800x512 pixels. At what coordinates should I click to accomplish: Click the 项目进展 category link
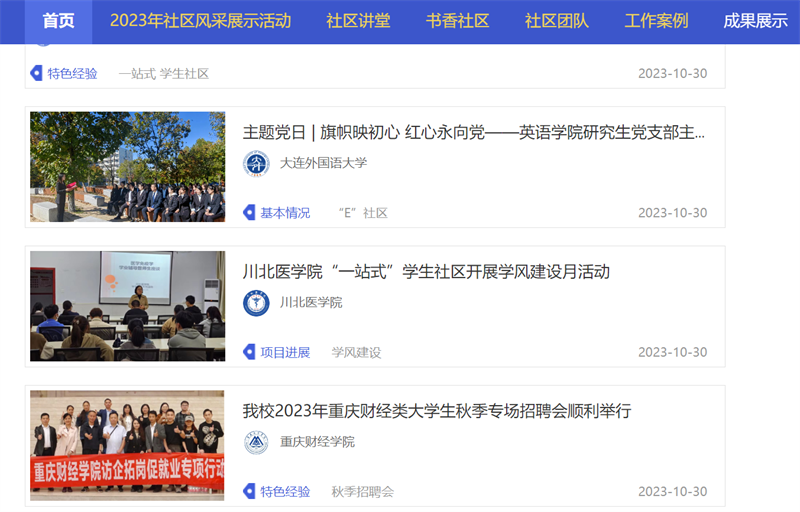point(285,352)
